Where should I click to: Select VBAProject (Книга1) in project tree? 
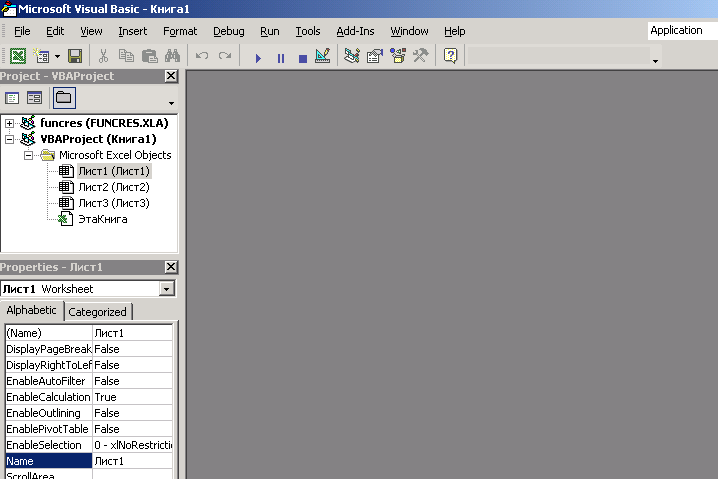(98, 139)
